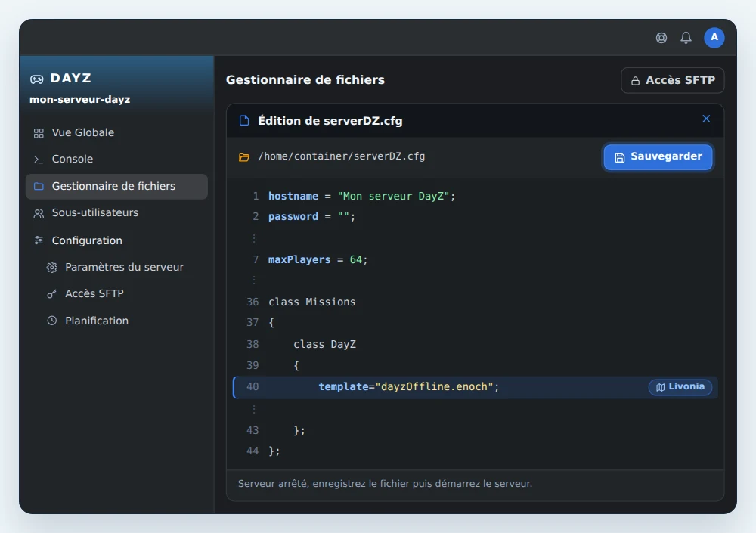
Task: Click the /home/container/serverDZ.cfg path
Action: (x=342, y=156)
